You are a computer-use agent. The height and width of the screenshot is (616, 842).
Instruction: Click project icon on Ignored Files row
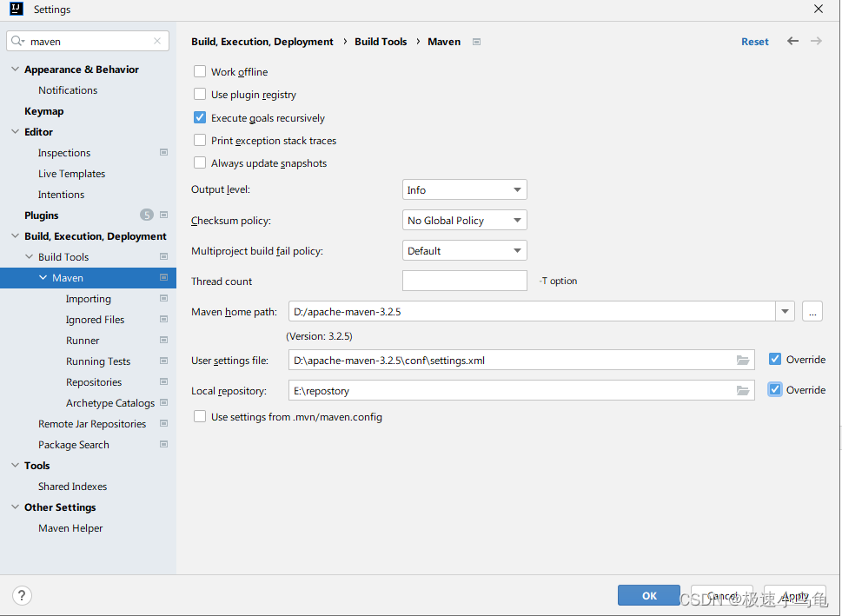pyautogui.click(x=163, y=320)
